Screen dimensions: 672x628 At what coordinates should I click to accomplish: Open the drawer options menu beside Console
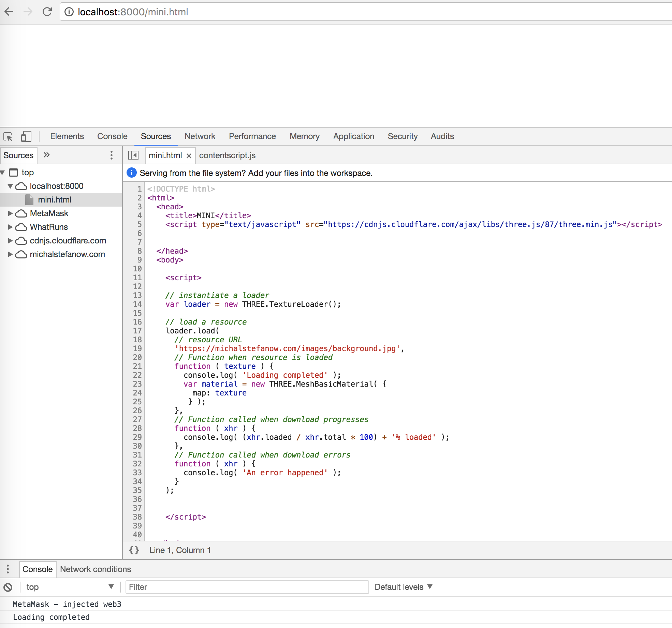8,569
